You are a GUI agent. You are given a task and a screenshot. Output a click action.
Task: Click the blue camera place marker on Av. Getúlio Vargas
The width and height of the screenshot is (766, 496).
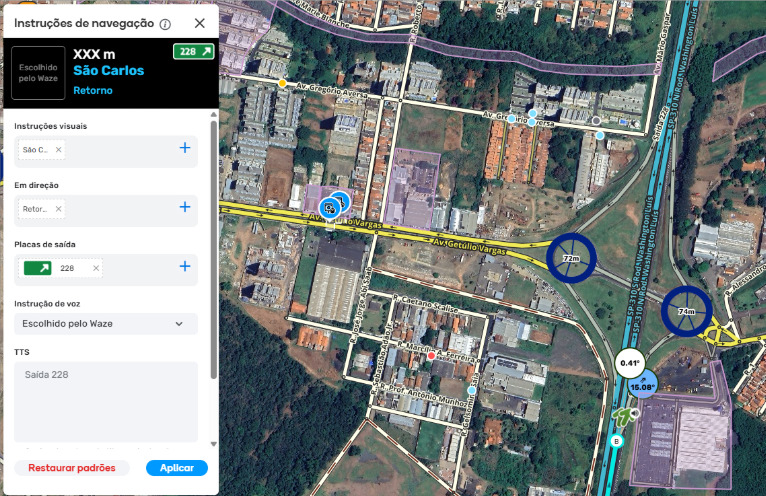pyautogui.click(x=330, y=208)
